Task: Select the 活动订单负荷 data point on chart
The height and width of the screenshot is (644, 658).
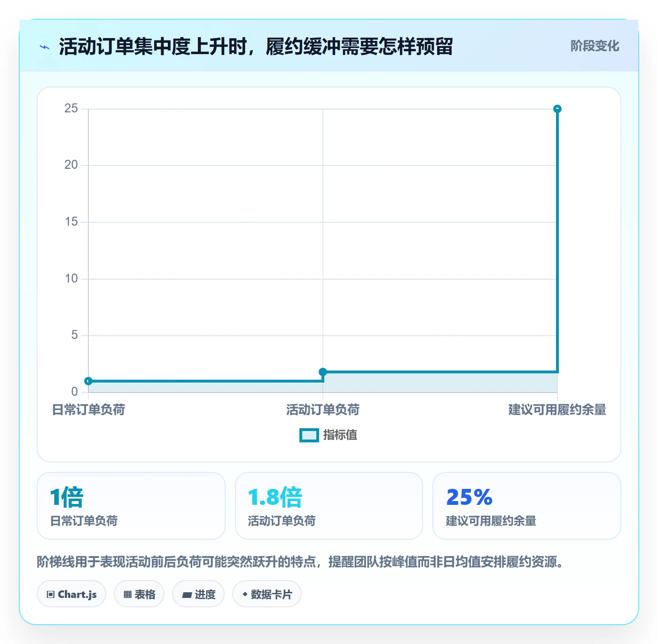Action: [x=323, y=372]
